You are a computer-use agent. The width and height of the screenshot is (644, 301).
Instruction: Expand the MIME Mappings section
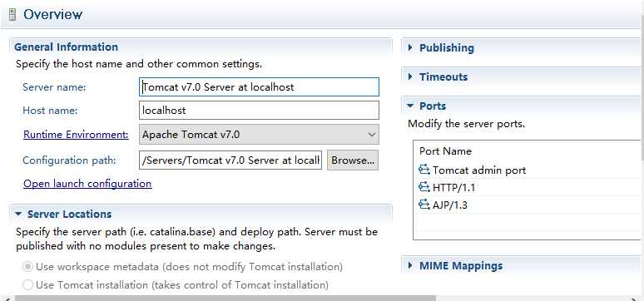tap(410, 266)
